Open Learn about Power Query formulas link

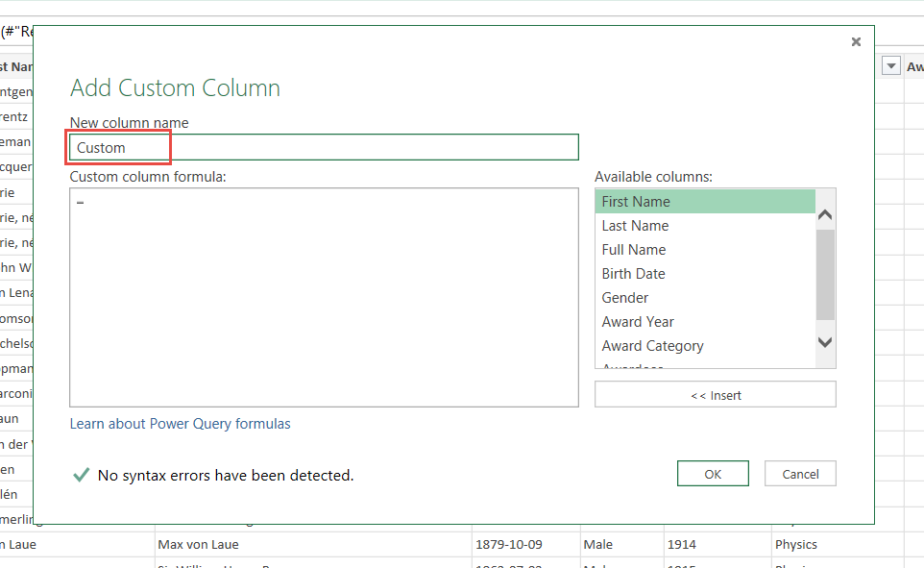click(180, 424)
